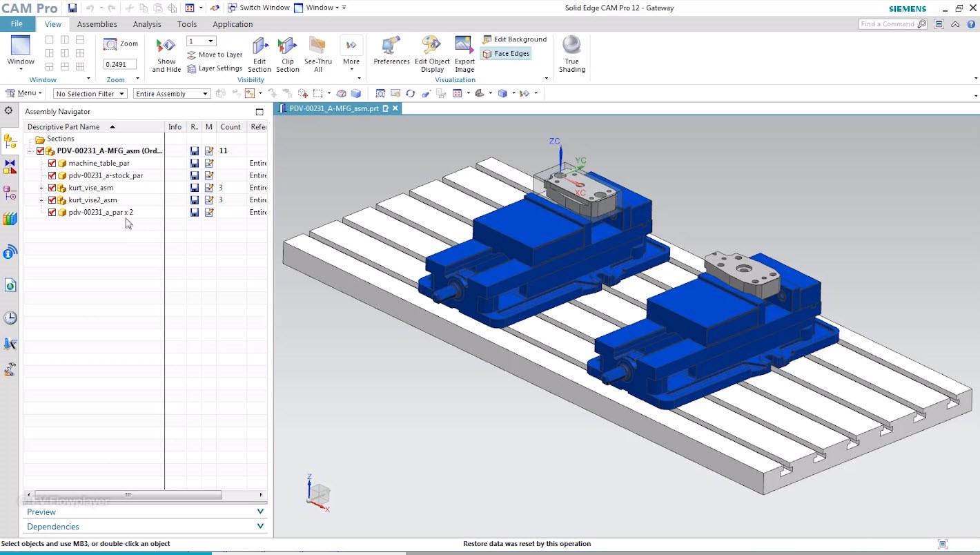Click Edit Background button
The height and width of the screenshot is (555, 980).
[514, 39]
